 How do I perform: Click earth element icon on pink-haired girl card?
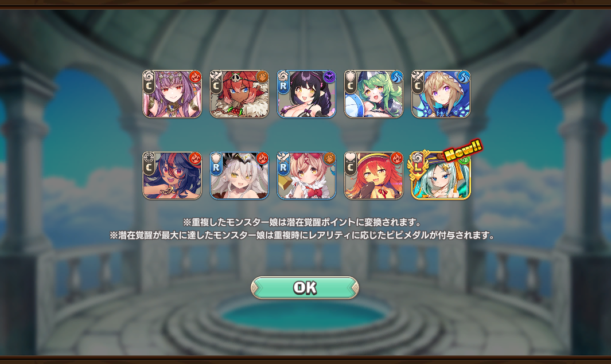[x=330, y=159]
